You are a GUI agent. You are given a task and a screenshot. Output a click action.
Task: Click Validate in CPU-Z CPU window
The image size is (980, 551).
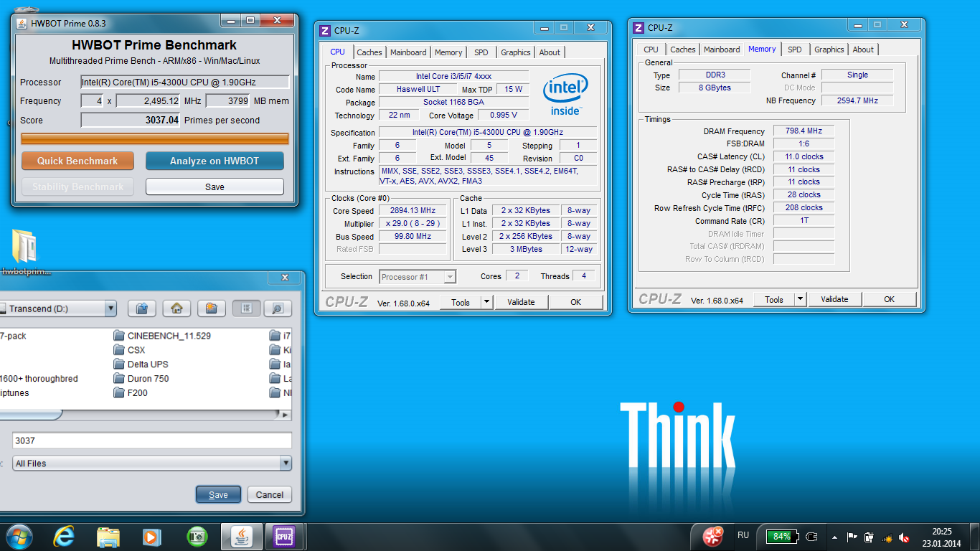[x=521, y=302]
